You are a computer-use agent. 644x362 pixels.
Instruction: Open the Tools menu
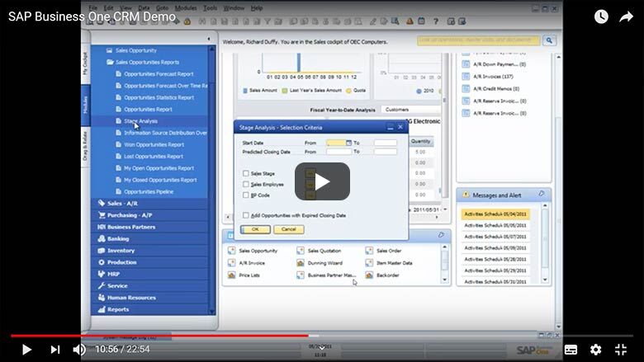pyautogui.click(x=210, y=7)
